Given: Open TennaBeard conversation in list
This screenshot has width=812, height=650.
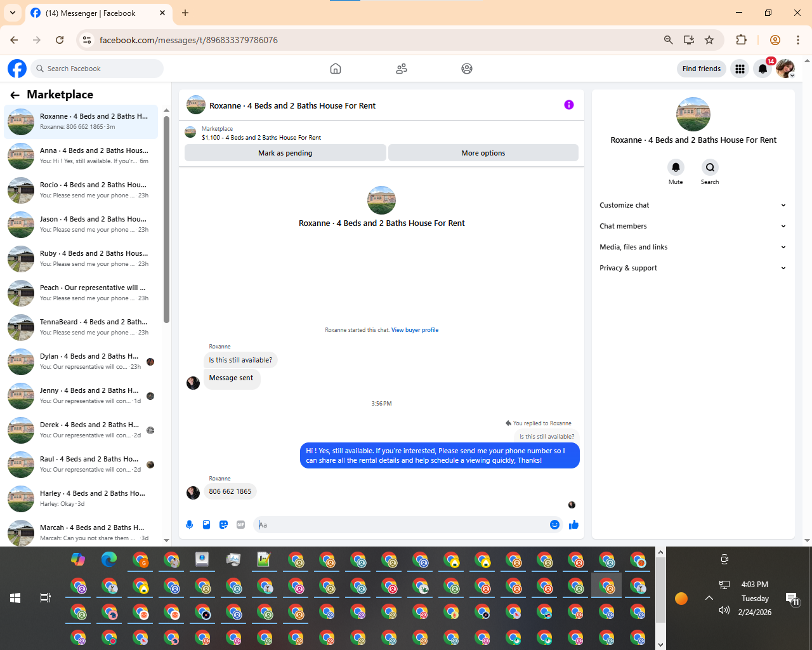Looking at the screenshot, I should point(81,327).
